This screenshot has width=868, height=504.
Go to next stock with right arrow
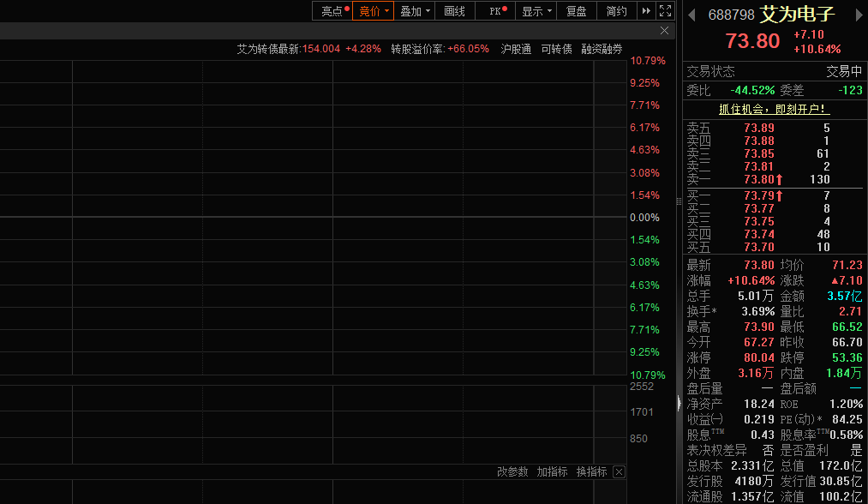[x=859, y=15]
